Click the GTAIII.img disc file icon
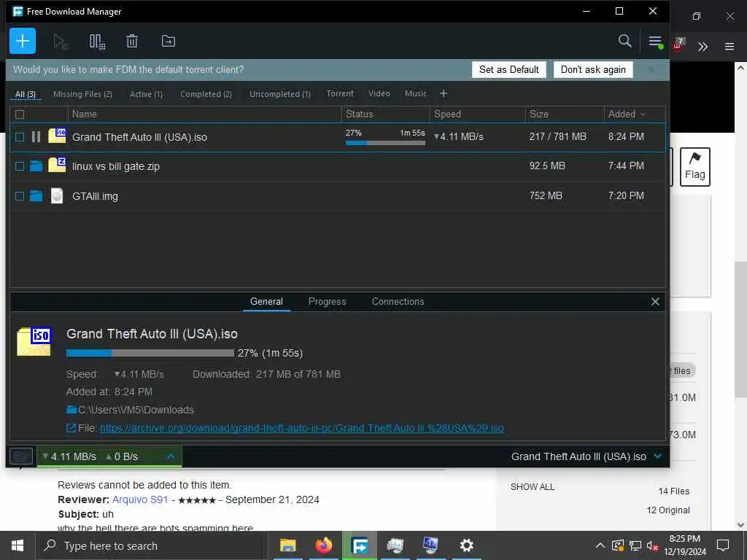 [x=57, y=195]
